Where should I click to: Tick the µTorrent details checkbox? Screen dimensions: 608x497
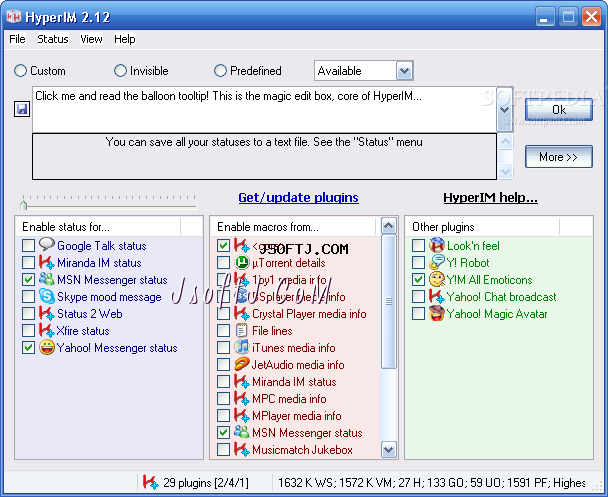[x=223, y=262]
